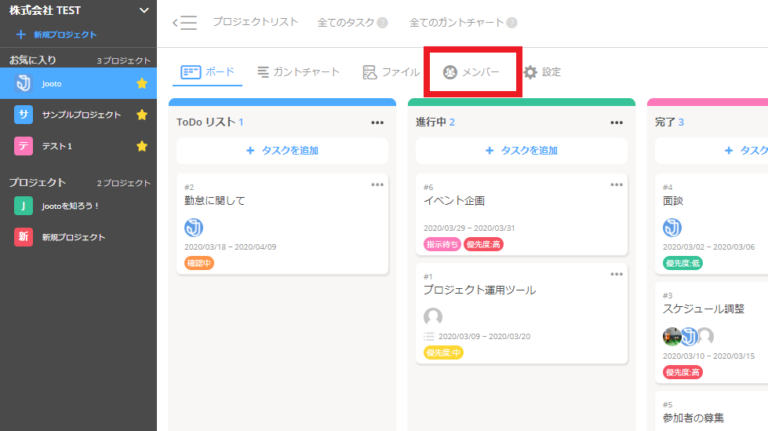Click the 新規プロジェクト plus button in sidebar
The height and width of the screenshot is (431, 768).
click(56, 35)
